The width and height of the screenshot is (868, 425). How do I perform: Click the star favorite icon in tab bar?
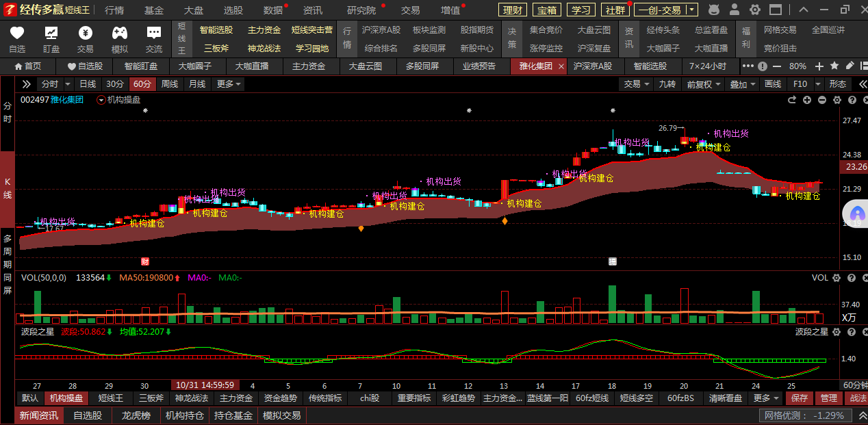(x=834, y=66)
